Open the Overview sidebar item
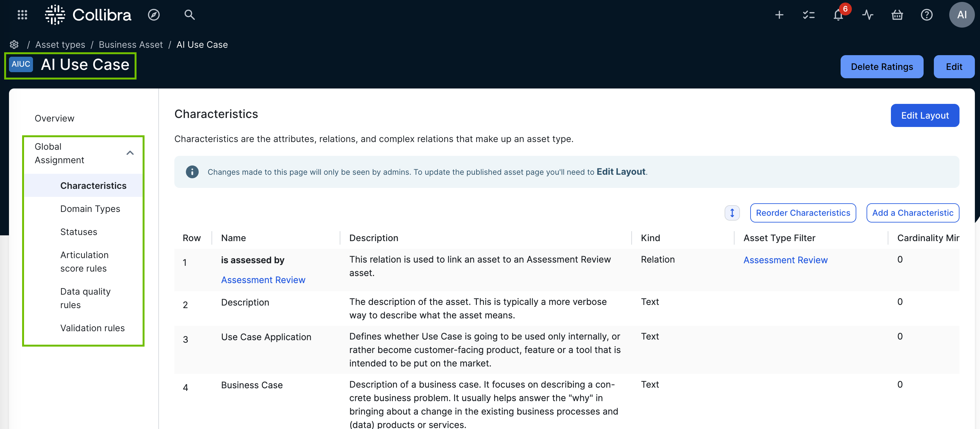The image size is (980, 429). pyautogui.click(x=54, y=118)
